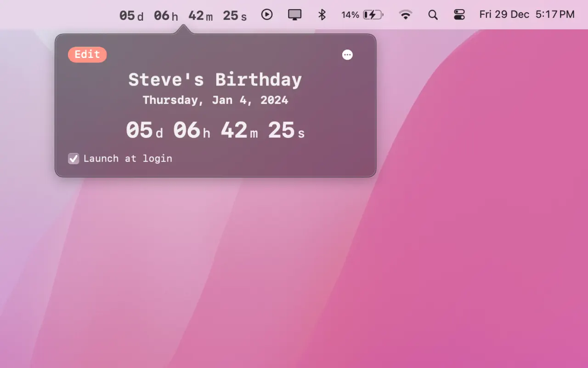Screen dimensions: 588x368
Task: Open the Wi-Fi status menu
Action: [x=405, y=15]
